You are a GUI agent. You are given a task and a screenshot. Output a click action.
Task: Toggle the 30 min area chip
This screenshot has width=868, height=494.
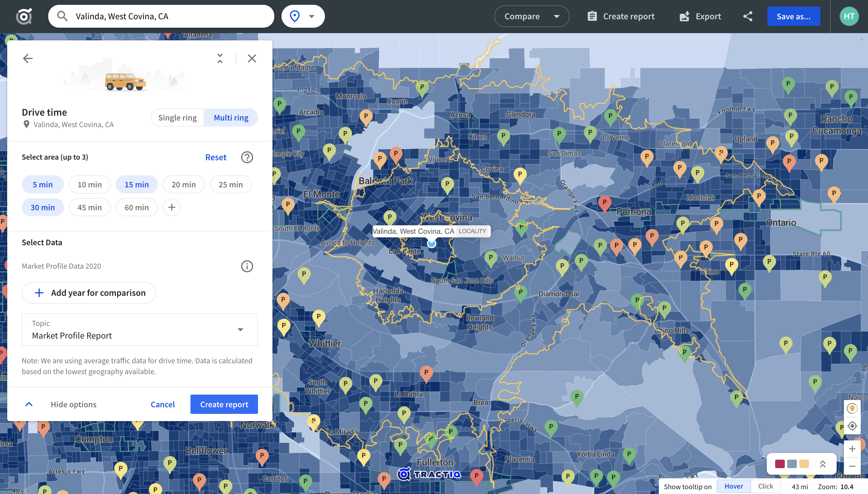(43, 207)
